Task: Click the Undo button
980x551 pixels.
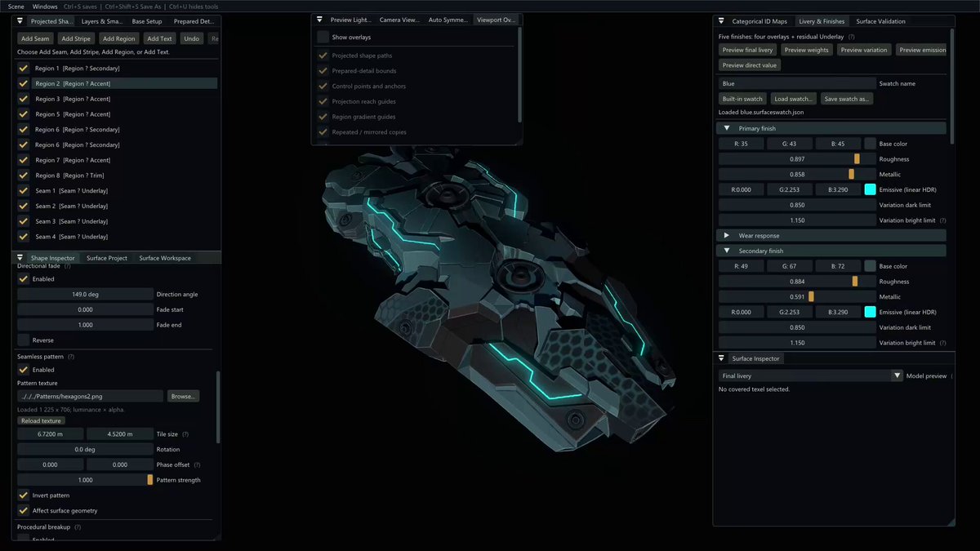Action: coord(191,38)
